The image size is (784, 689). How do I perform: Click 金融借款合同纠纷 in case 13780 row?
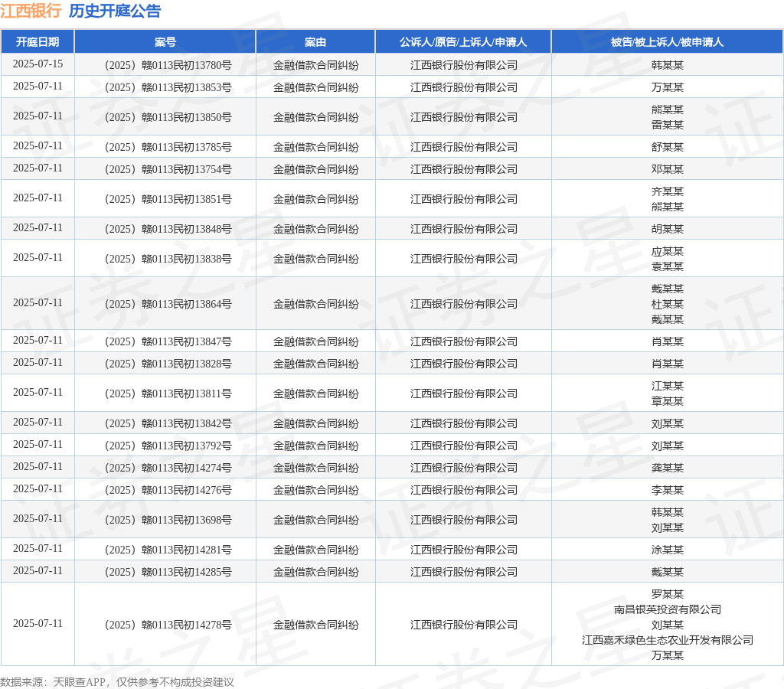click(315, 65)
